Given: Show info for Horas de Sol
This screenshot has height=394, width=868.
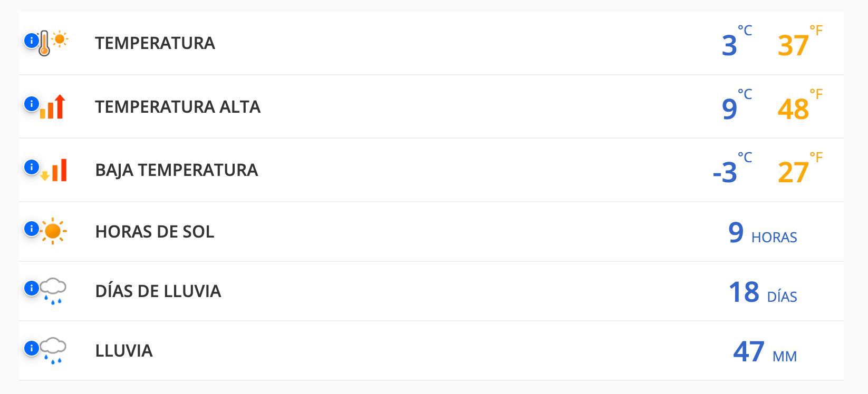Looking at the screenshot, I should coord(32,229).
